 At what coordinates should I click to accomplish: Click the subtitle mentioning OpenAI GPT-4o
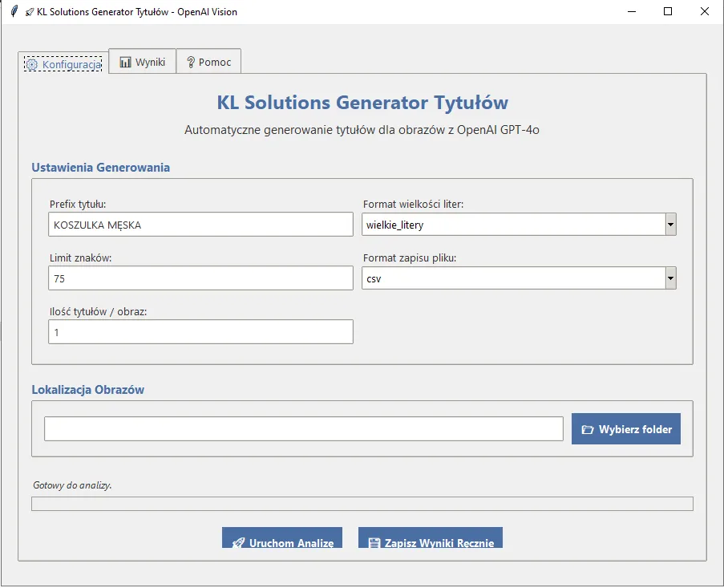tap(362, 130)
